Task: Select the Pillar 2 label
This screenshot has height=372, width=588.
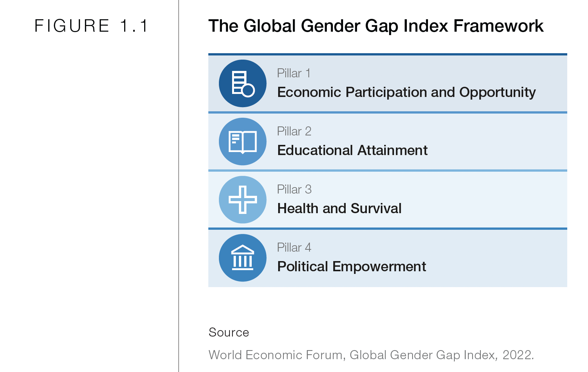Action: 294,131
